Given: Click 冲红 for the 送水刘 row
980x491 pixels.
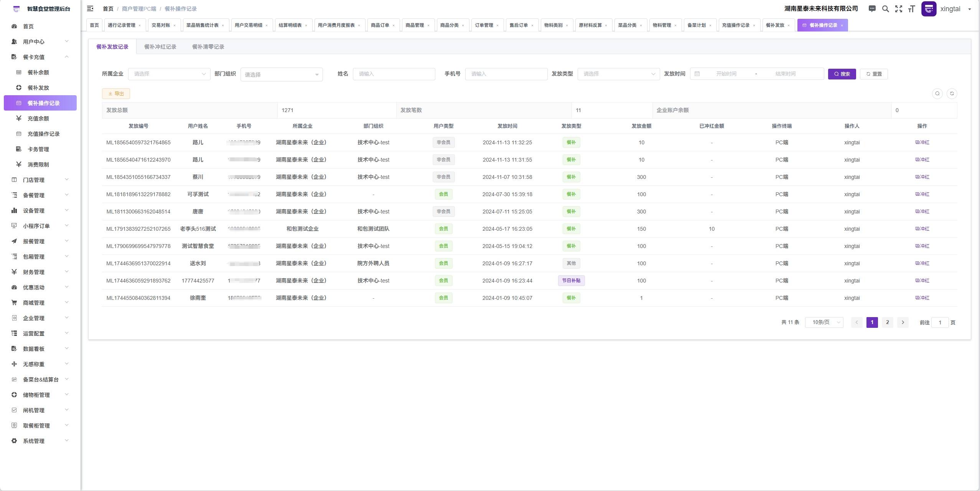Looking at the screenshot, I should coord(922,263).
